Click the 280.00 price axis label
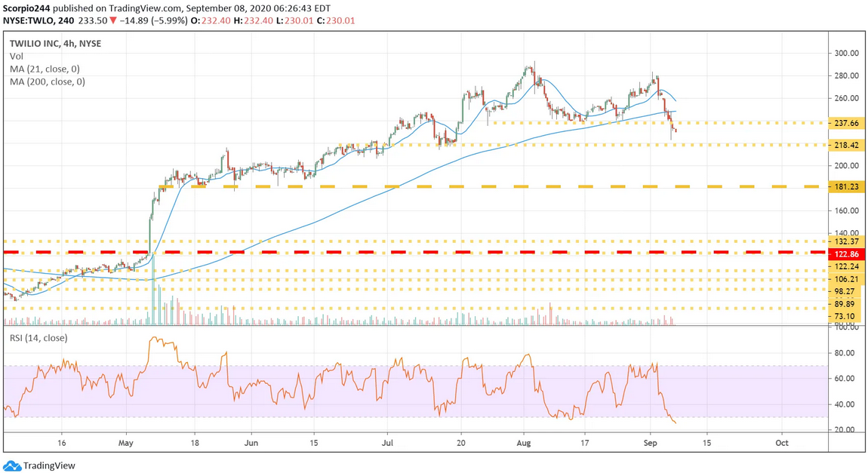This screenshot has width=868, height=473. click(846, 75)
